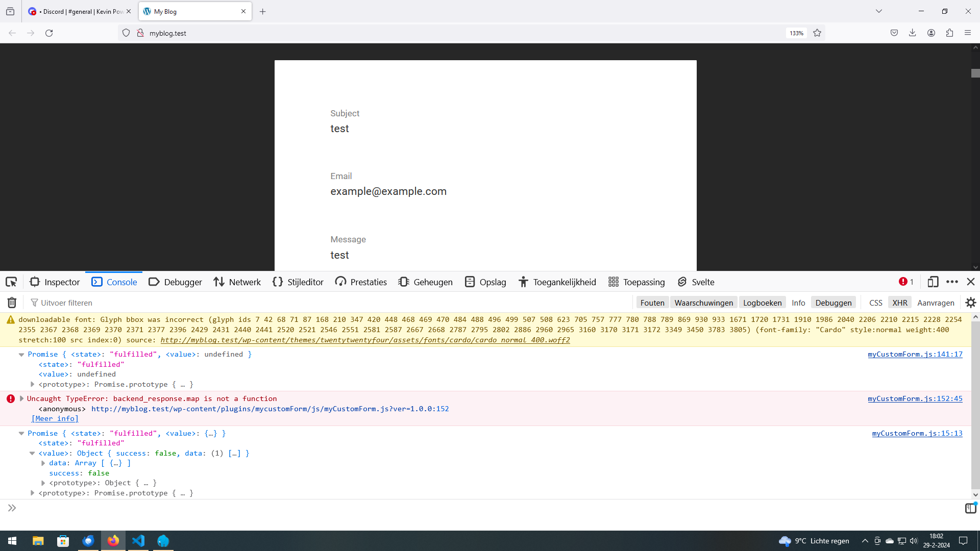Toggle console editor sidebar icon

(970, 508)
